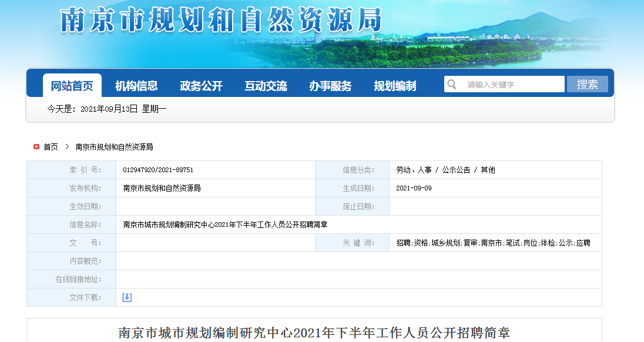Screen dimensions: 644x342
Task: Click the 在线链接地址 label
Action: [x=78, y=279]
